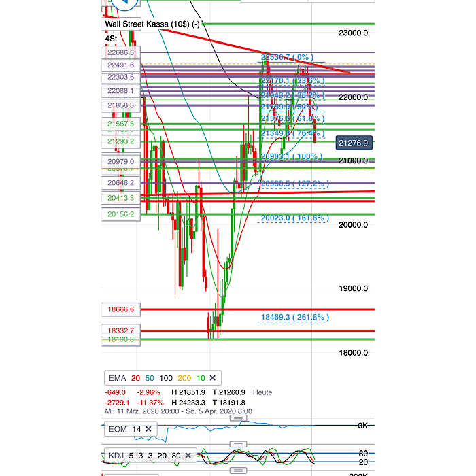Select the 22491.6 price level label

click(121, 65)
